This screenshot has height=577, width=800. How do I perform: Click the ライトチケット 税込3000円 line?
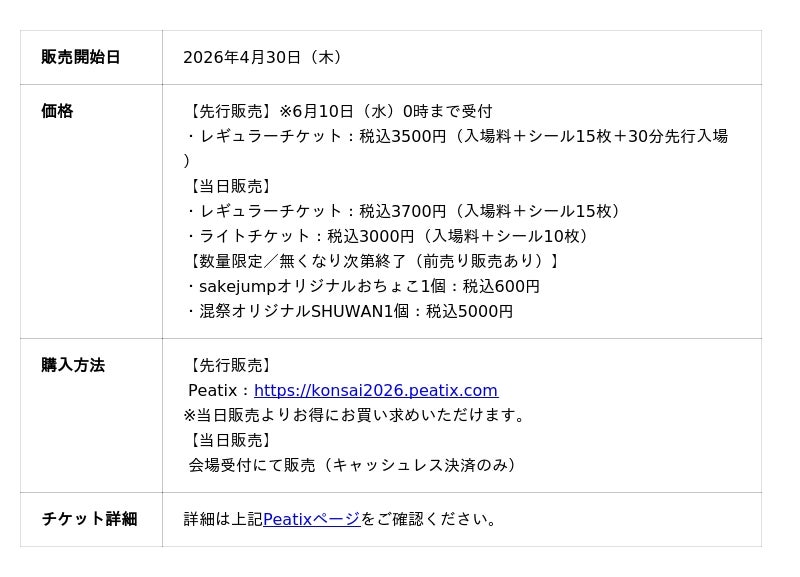[390, 236]
